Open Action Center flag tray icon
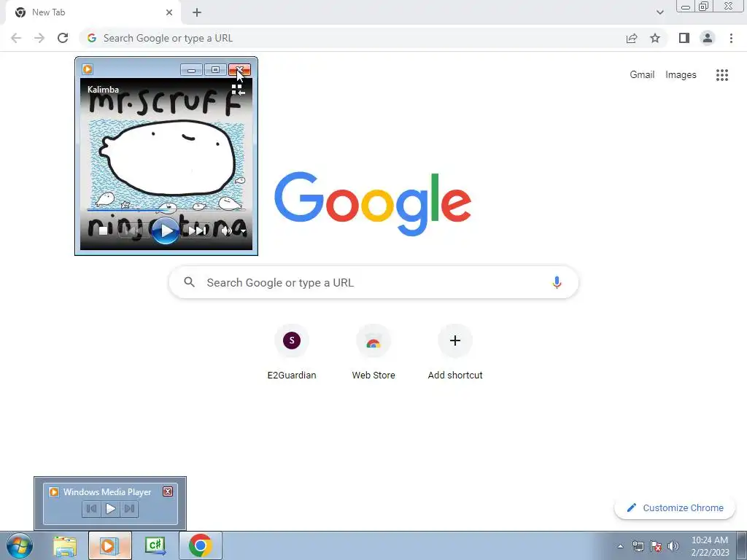Viewport: 747px width, 560px height. tap(656, 546)
